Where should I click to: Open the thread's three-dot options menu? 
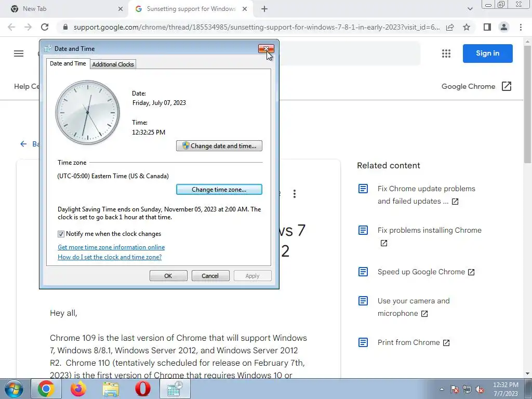click(295, 194)
